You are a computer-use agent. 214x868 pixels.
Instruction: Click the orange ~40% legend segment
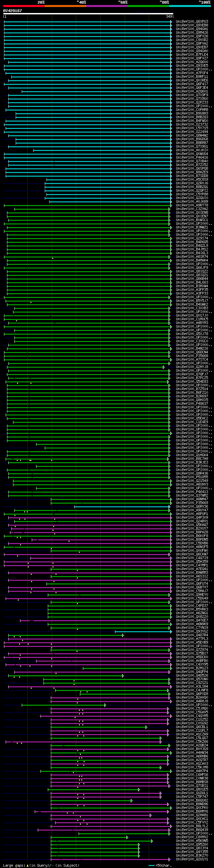(66, 6)
